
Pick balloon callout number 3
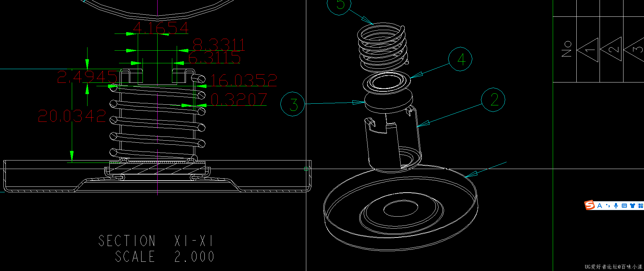coord(293,104)
